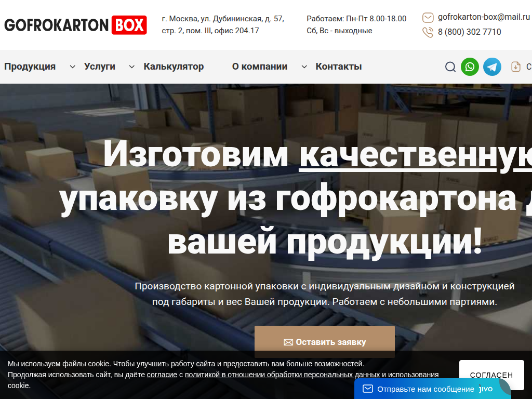
Task: Expand the Услуги dropdown menu
Action: (100, 66)
